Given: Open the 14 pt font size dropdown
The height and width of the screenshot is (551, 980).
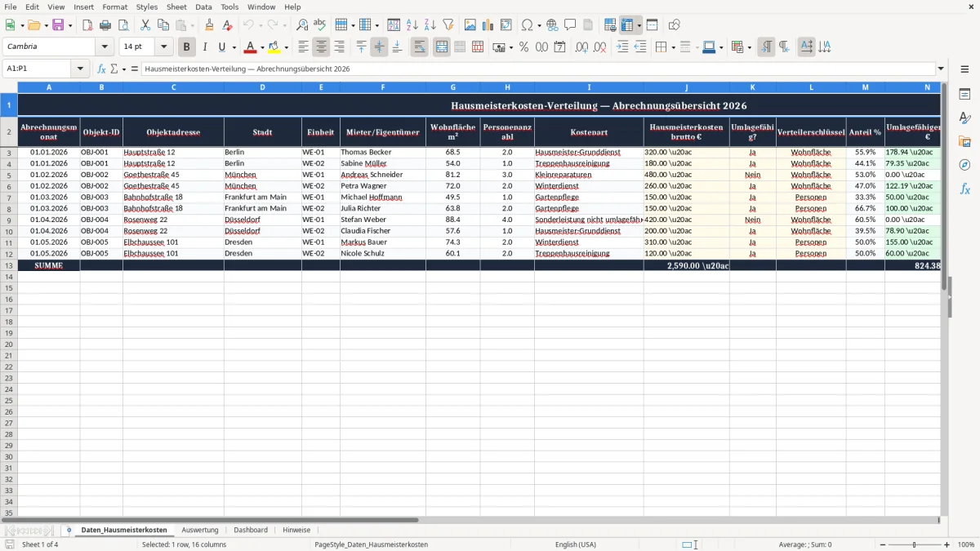Looking at the screenshot, I should coord(163,47).
